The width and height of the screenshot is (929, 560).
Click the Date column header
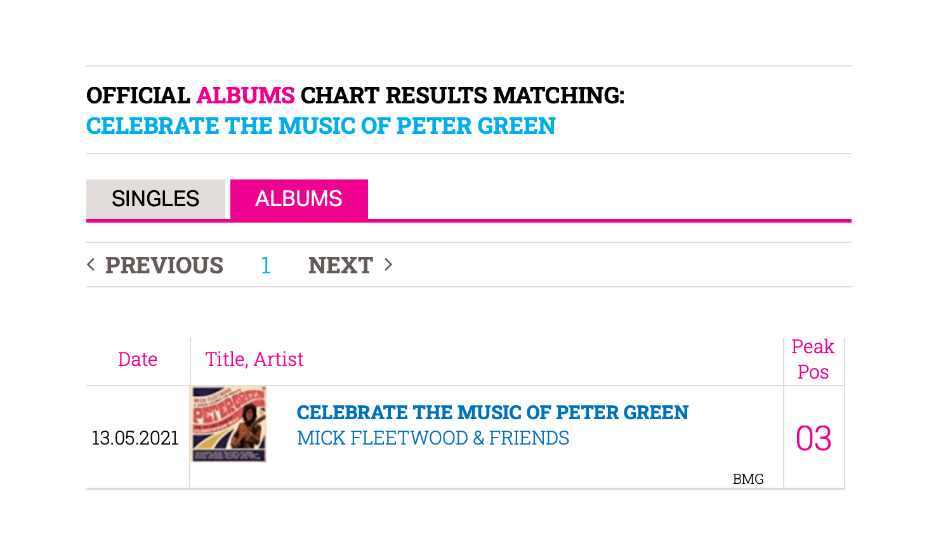click(x=138, y=360)
